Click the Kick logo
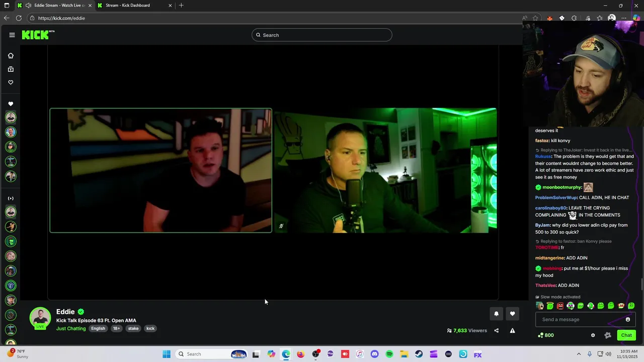The image size is (644, 362). 38,35
